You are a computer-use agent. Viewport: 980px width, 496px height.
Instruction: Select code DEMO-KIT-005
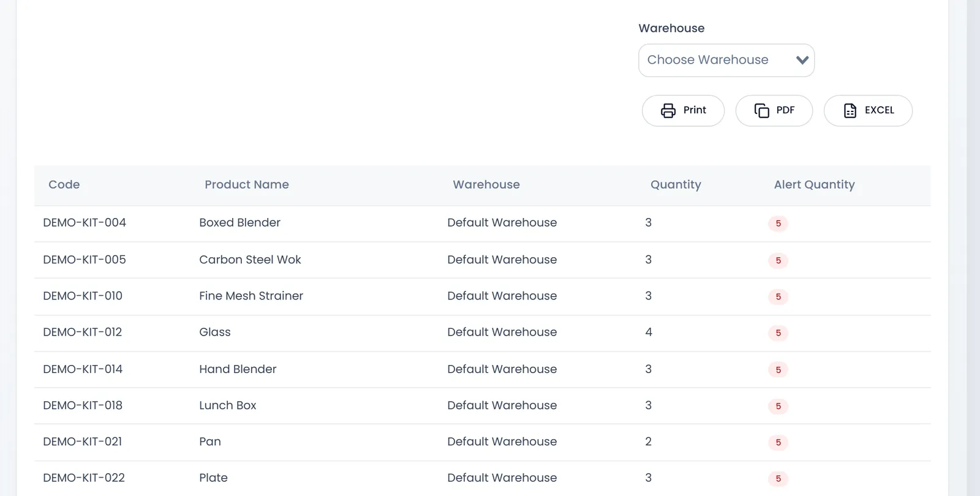click(x=85, y=260)
